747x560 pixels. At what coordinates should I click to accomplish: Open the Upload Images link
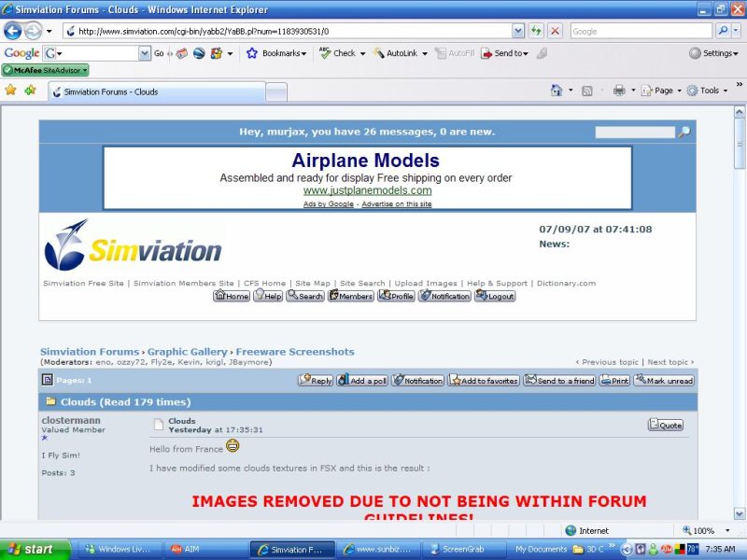(x=426, y=284)
